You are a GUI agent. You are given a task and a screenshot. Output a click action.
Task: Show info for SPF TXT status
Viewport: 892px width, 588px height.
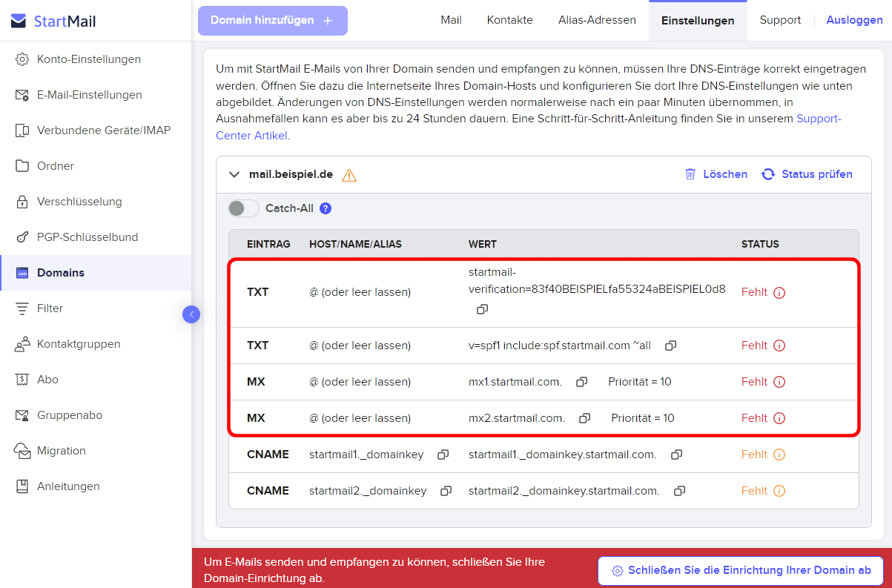[x=779, y=346]
